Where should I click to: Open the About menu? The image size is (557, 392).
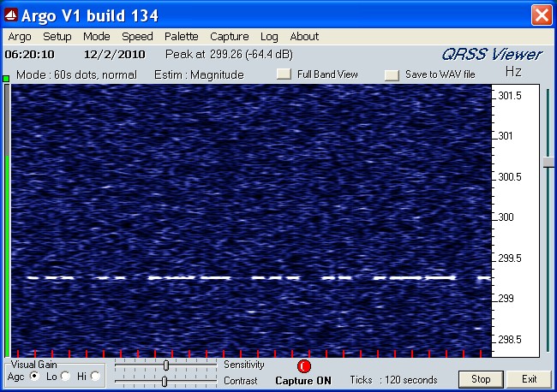pyautogui.click(x=304, y=37)
